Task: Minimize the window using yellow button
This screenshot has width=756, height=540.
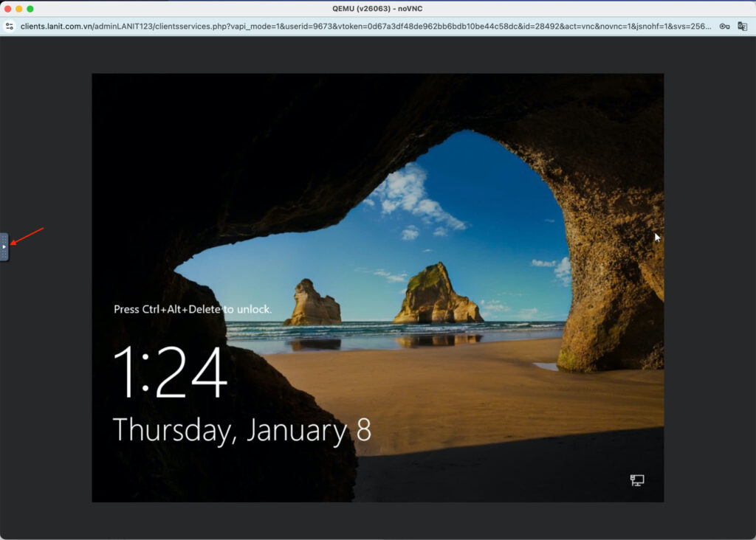Action: (x=19, y=8)
